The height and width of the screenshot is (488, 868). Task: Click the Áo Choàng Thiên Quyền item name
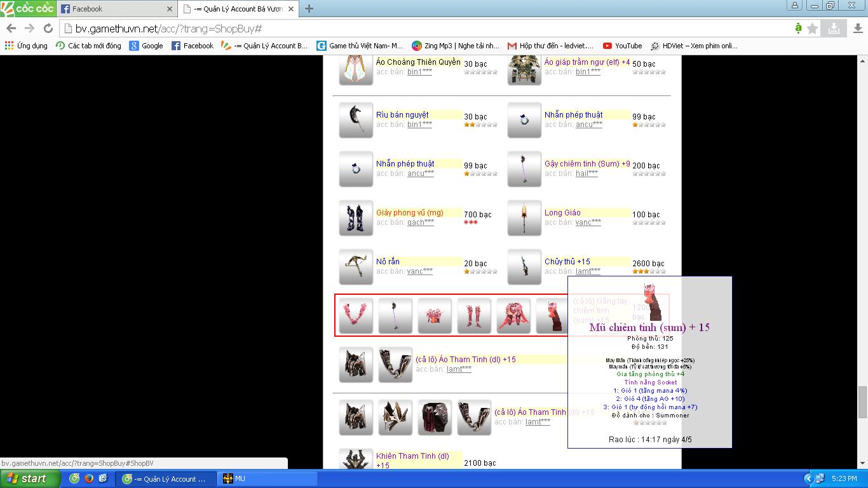pos(418,62)
